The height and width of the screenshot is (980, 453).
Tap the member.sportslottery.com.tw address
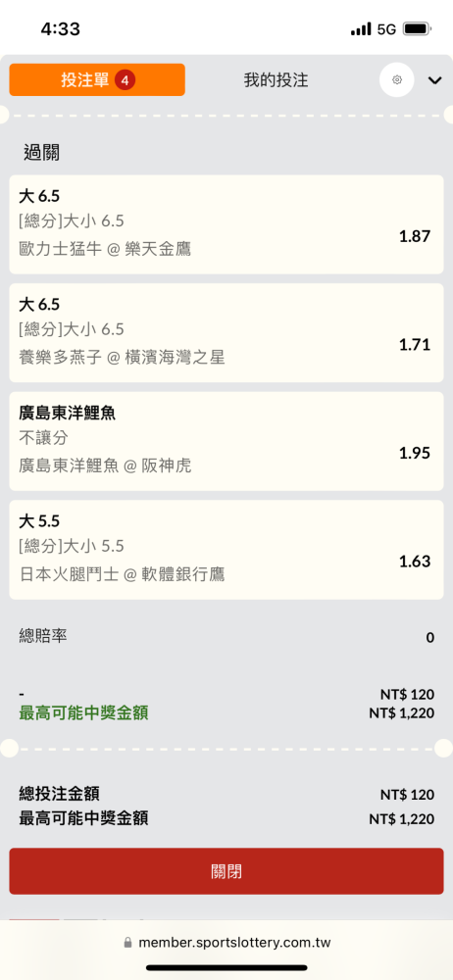click(234, 943)
